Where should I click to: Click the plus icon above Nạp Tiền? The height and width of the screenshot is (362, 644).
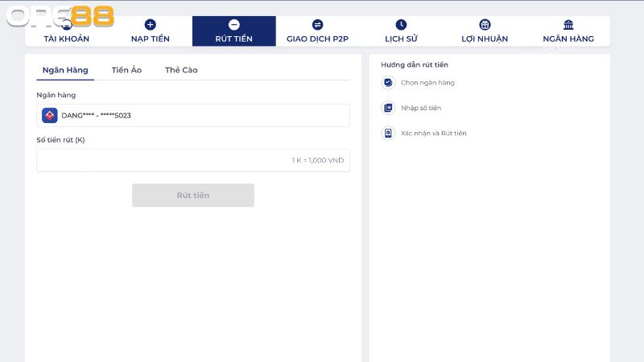tap(150, 25)
